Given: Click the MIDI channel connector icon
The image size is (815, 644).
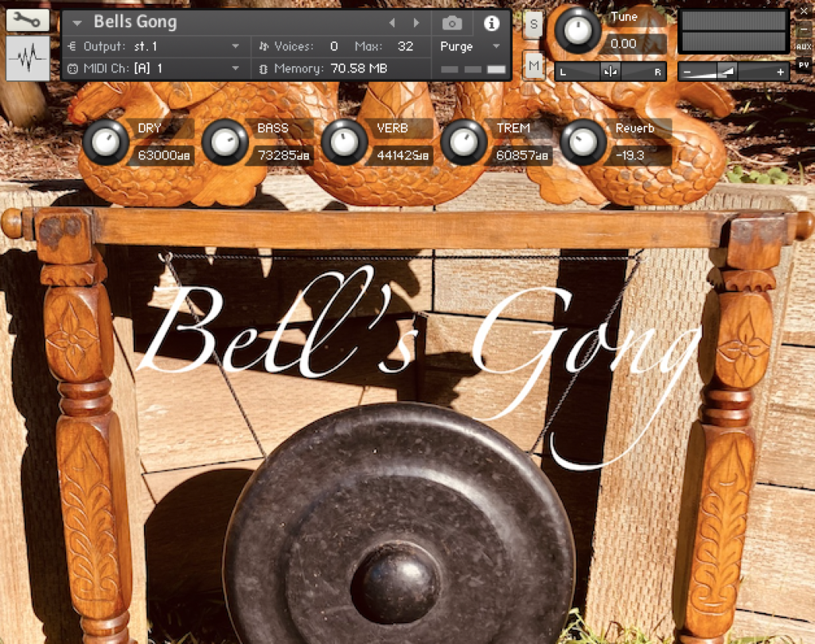Looking at the screenshot, I should click(x=72, y=68).
